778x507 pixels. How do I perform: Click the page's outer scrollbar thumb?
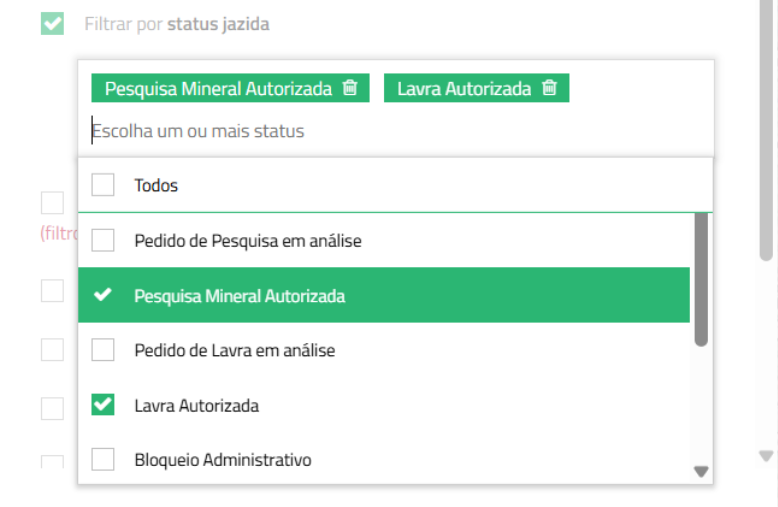[x=766, y=130]
